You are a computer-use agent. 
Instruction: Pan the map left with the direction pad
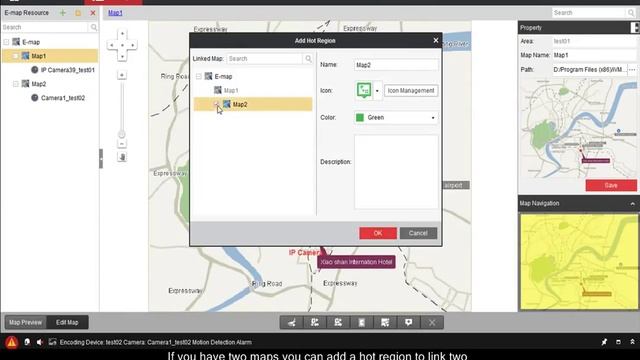[111, 45]
